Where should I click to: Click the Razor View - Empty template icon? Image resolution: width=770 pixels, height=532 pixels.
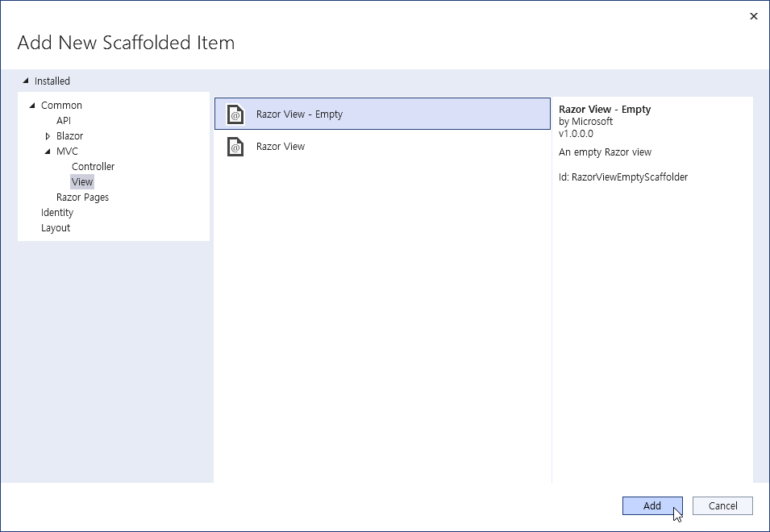tap(235, 114)
